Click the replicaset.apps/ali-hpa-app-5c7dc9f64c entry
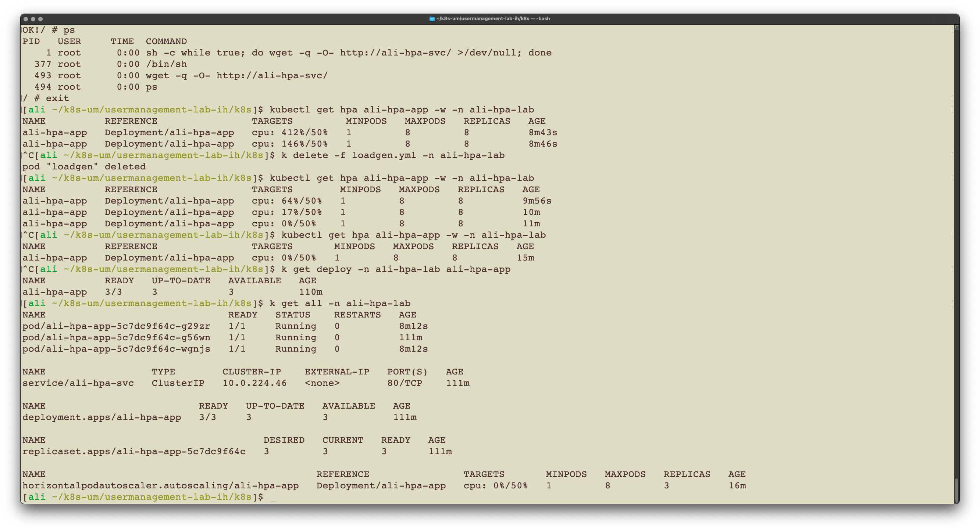Screen dimensions: 980x531 pos(134,452)
